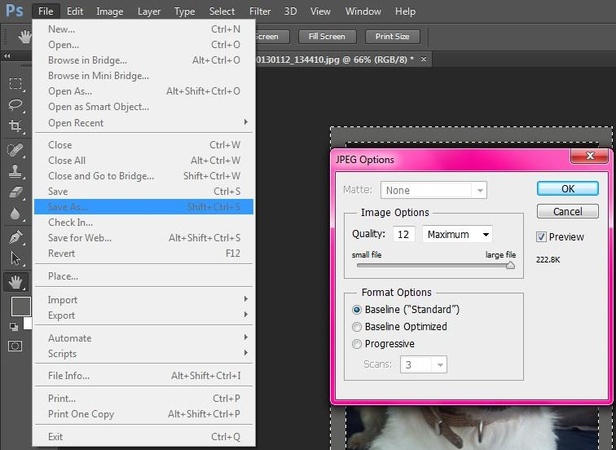Select the 0130112_134410.jpg document tab
Screen dimensions: 616x450
coord(334,60)
